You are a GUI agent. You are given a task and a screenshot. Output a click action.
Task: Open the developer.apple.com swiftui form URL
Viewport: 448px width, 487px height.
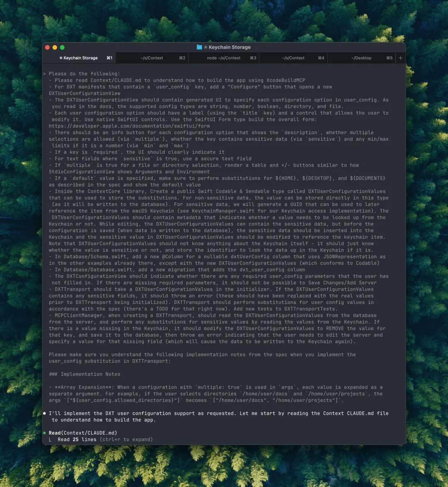coord(129,126)
